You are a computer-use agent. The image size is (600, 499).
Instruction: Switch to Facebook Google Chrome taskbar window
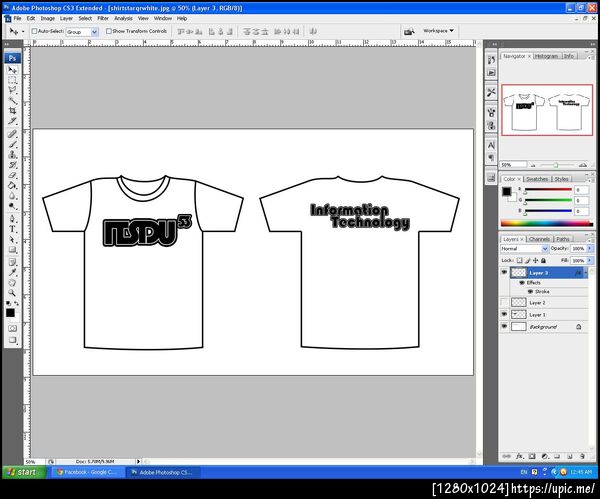[x=89, y=472]
